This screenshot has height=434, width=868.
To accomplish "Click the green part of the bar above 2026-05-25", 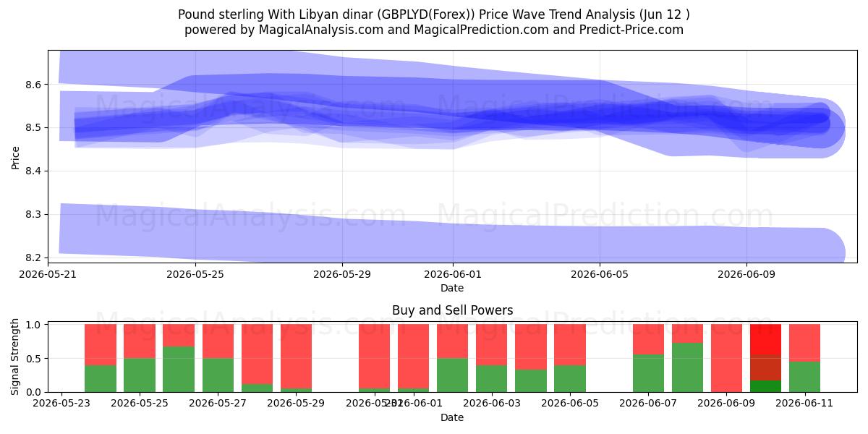I will (x=140, y=375).
